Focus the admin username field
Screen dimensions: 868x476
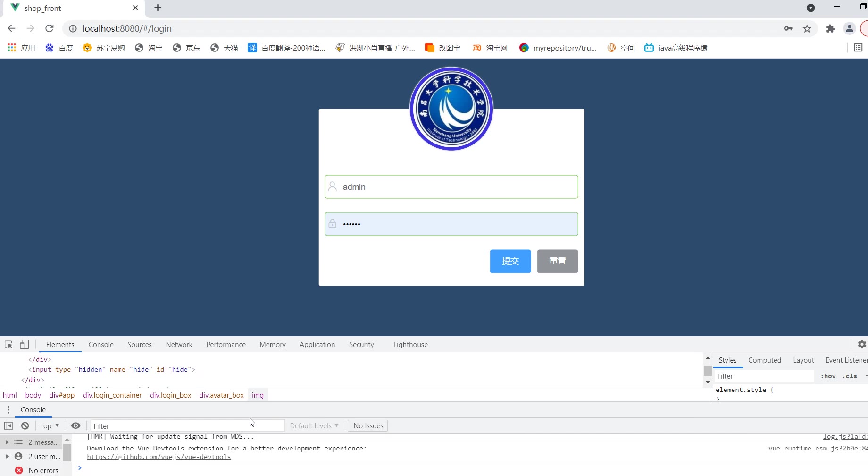[x=451, y=187]
